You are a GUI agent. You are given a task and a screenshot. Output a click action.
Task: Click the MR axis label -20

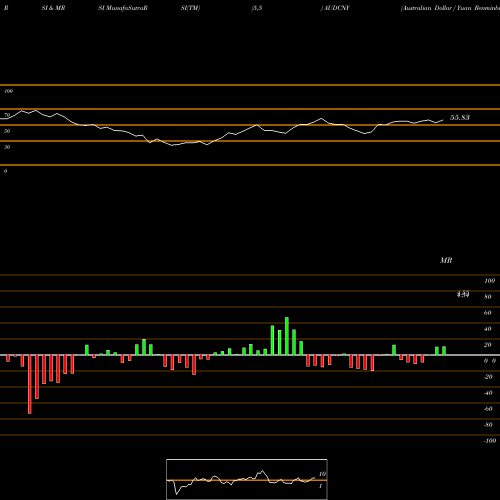tap(488, 377)
